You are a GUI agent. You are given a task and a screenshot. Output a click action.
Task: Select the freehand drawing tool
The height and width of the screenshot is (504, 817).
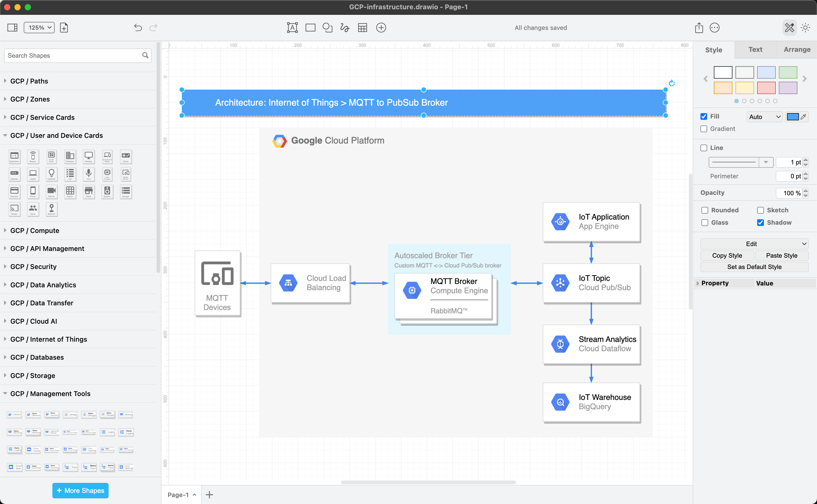344,27
